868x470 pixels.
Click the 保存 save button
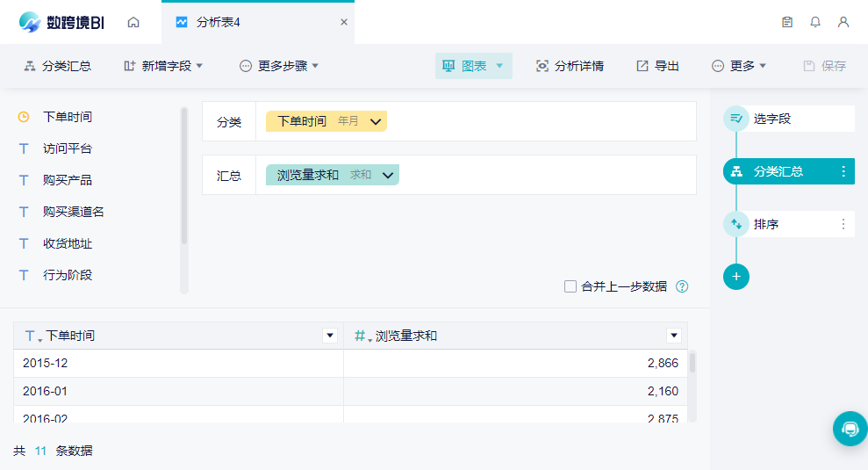824,66
